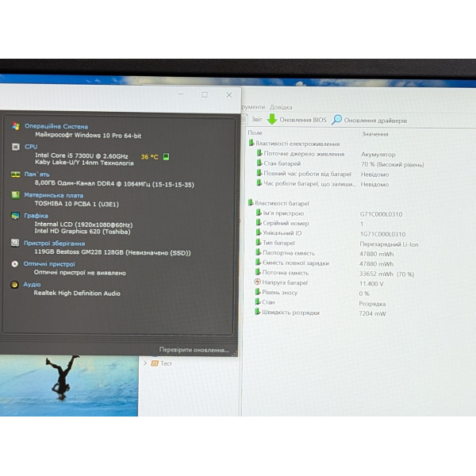Select the Стан батарей row
The width and height of the screenshot is (476, 476).
(340, 164)
